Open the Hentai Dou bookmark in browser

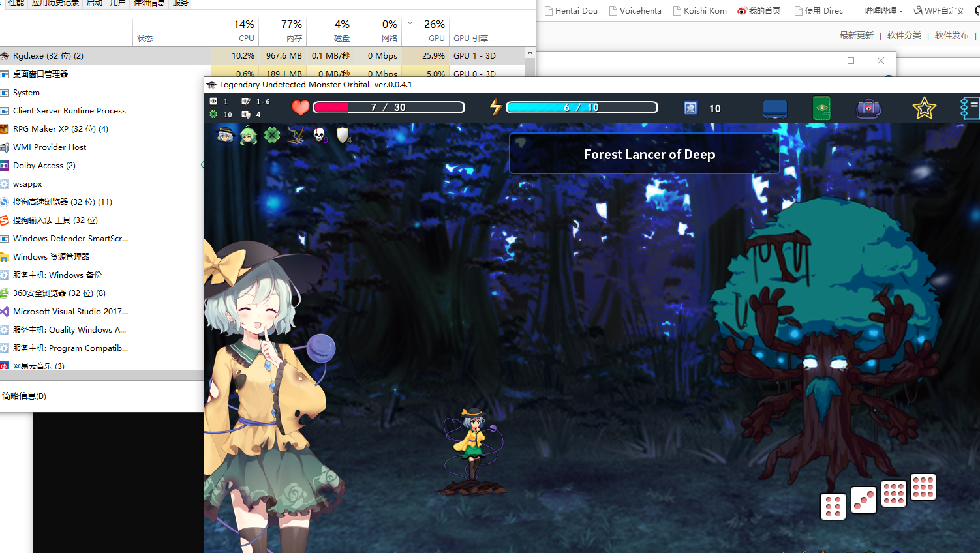[571, 10]
